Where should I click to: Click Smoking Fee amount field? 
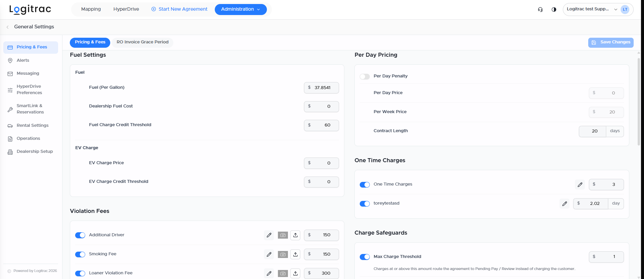pyautogui.click(x=321, y=254)
